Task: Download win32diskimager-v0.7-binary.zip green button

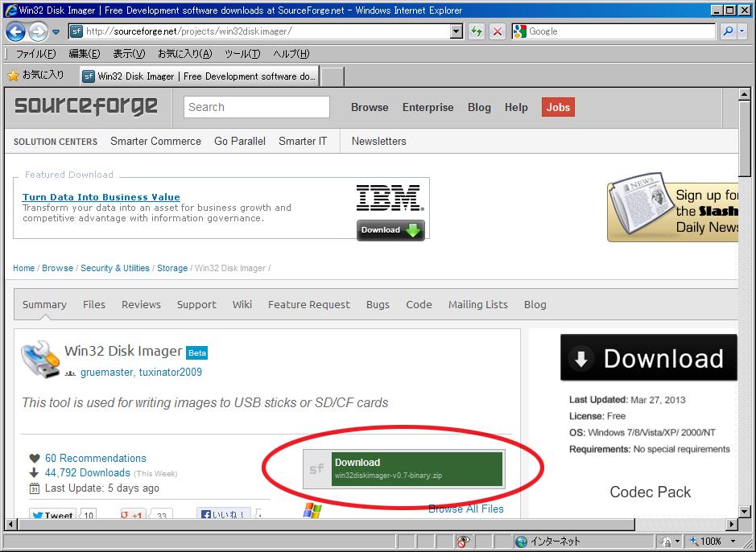Action: click(x=416, y=468)
